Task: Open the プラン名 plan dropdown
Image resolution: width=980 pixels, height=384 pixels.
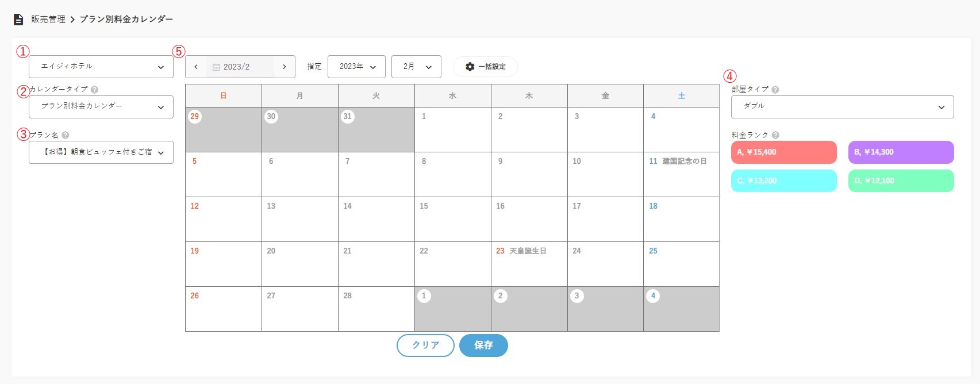Action: click(x=101, y=152)
